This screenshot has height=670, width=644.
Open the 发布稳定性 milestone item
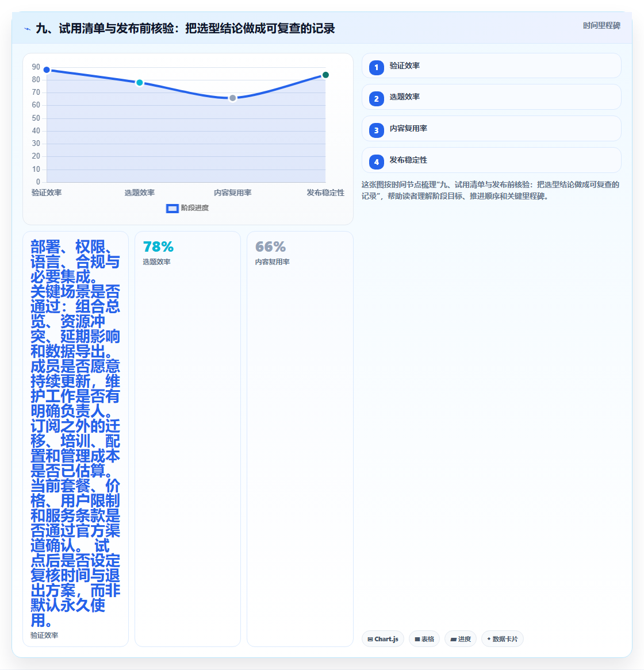tap(492, 160)
